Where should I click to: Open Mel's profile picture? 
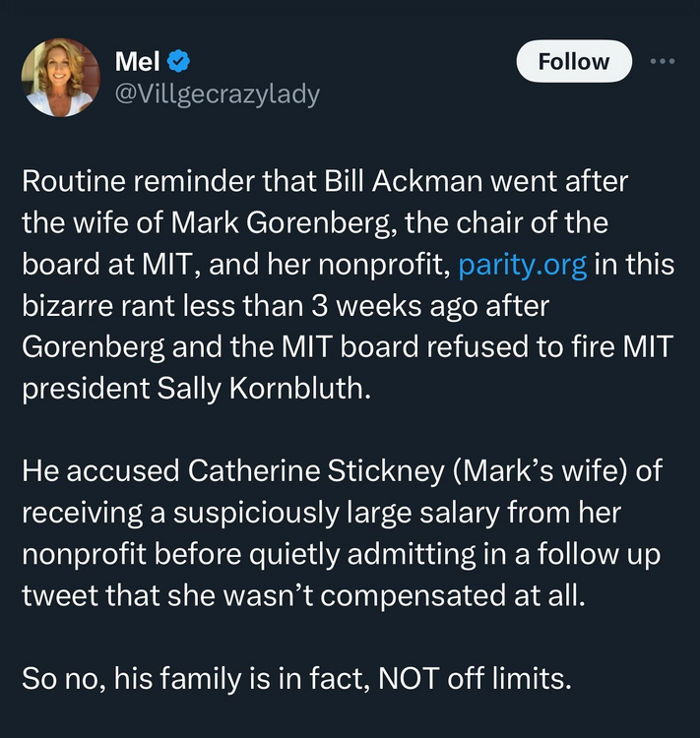click(61, 78)
